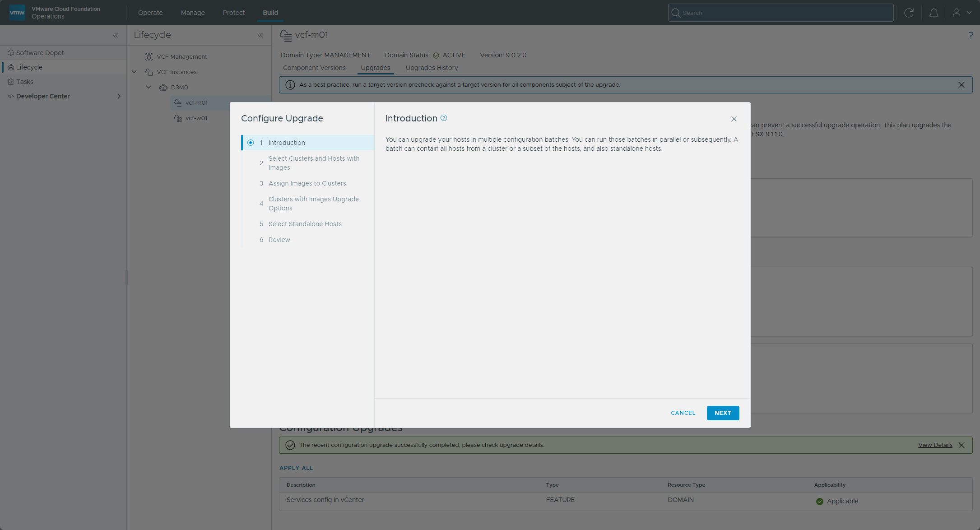Image resolution: width=980 pixels, height=530 pixels.
Task: Open the Build top menu
Action: 270,13
